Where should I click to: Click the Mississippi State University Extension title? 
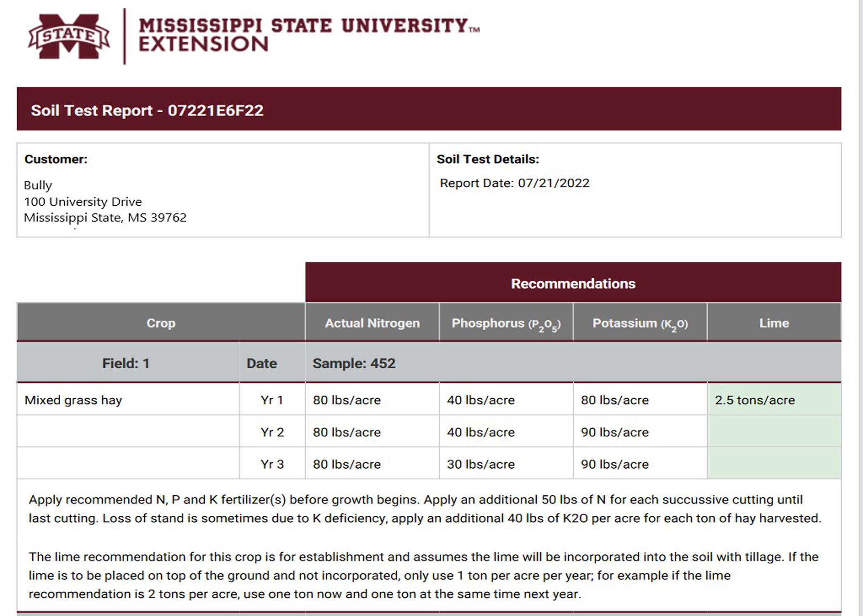[309, 35]
